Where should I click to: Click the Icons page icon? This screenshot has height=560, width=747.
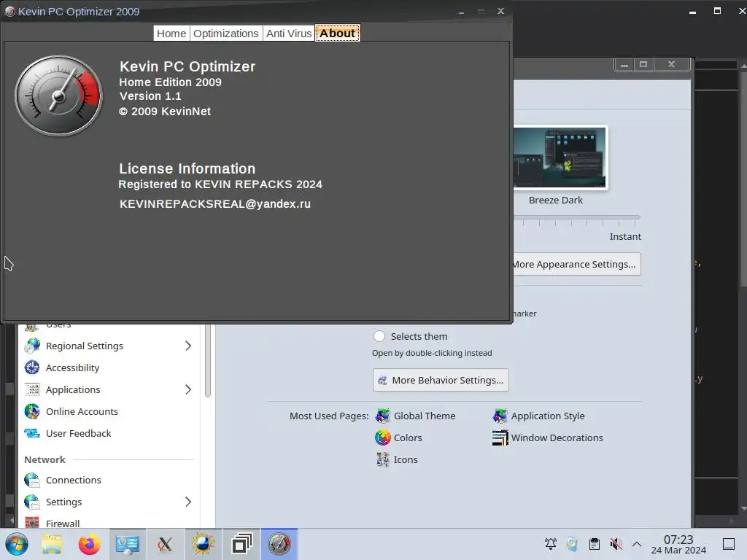[x=382, y=459]
